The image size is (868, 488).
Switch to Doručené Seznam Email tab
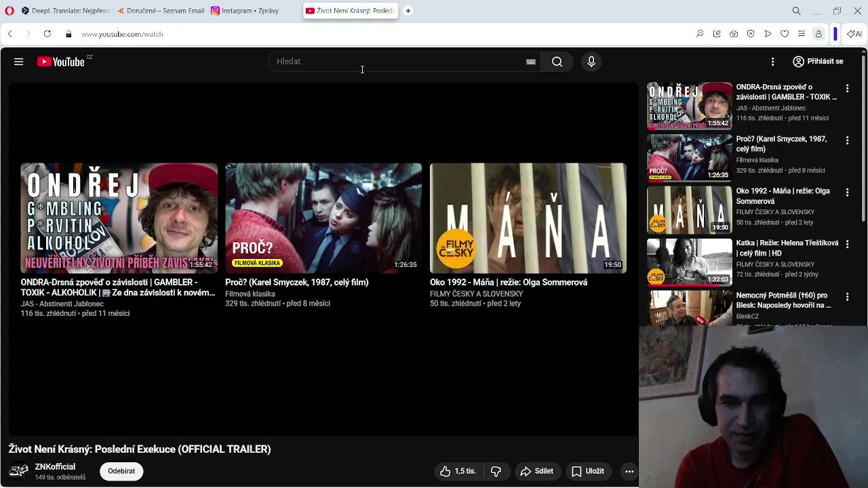(x=161, y=11)
